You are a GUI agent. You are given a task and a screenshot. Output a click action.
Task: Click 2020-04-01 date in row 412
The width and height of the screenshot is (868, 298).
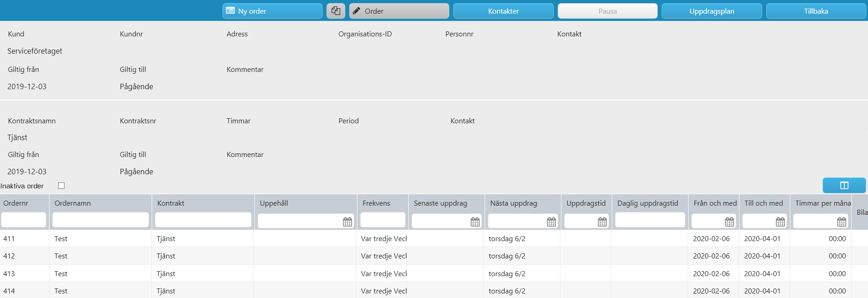pyautogui.click(x=762, y=256)
